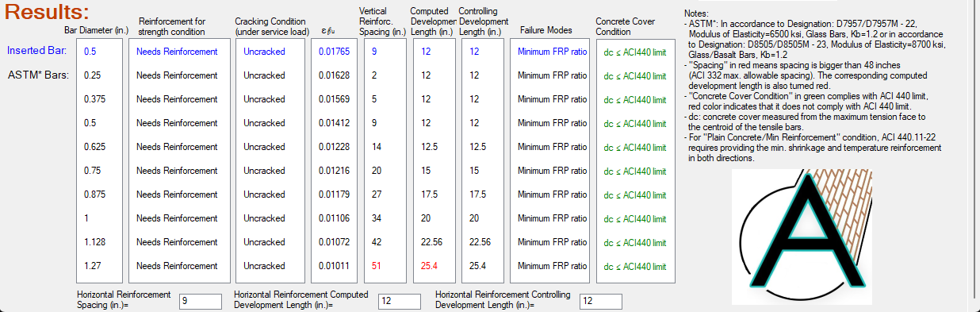Image resolution: width=980 pixels, height=312 pixels.
Task: Click bar diameter 0.25 in ASTM bars row
Action: click(x=91, y=75)
